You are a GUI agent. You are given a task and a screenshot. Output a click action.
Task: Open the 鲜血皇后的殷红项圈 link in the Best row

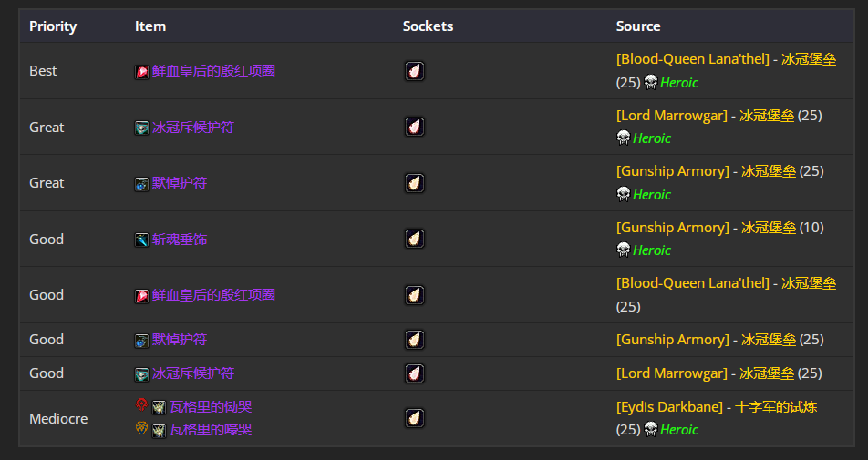click(x=213, y=71)
